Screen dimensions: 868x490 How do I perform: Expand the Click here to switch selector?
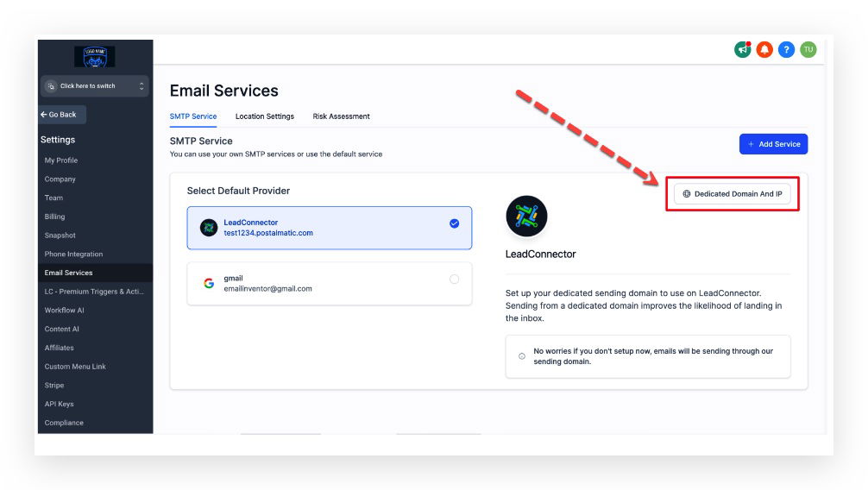(x=95, y=85)
